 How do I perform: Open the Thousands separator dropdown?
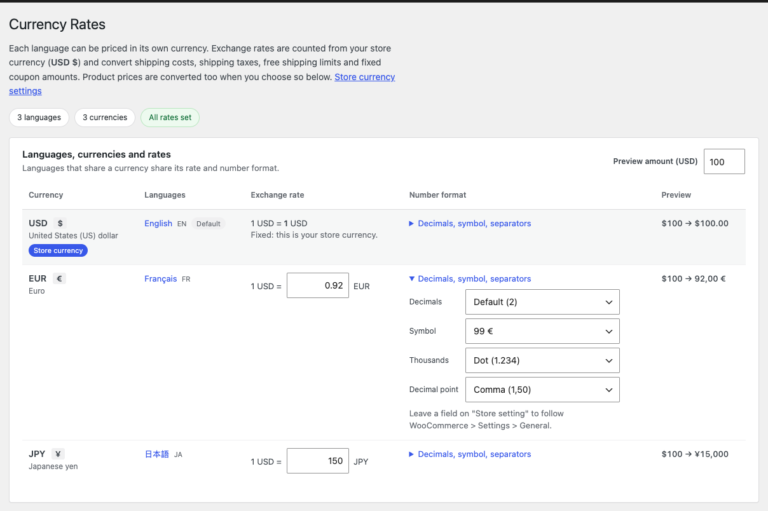[542, 361]
